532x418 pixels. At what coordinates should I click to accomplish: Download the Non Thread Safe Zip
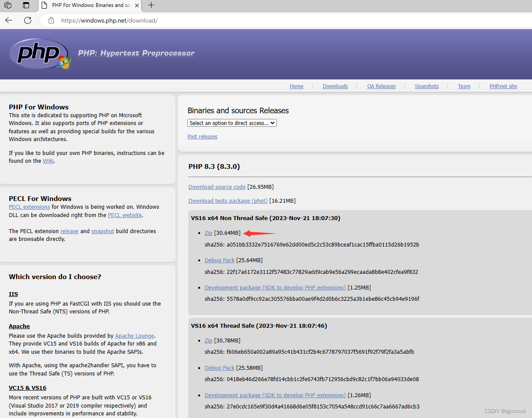tap(209, 234)
